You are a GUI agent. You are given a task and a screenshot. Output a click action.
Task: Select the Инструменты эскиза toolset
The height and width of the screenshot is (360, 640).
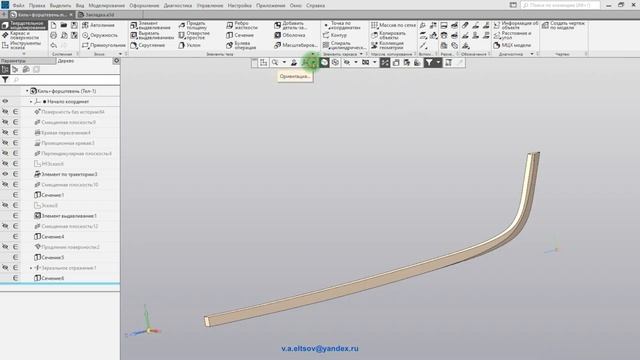tap(21, 45)
